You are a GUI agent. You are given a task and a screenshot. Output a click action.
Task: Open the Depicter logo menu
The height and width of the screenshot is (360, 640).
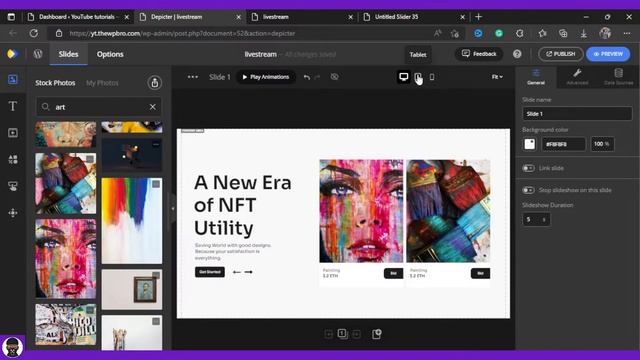pos(12,54)
